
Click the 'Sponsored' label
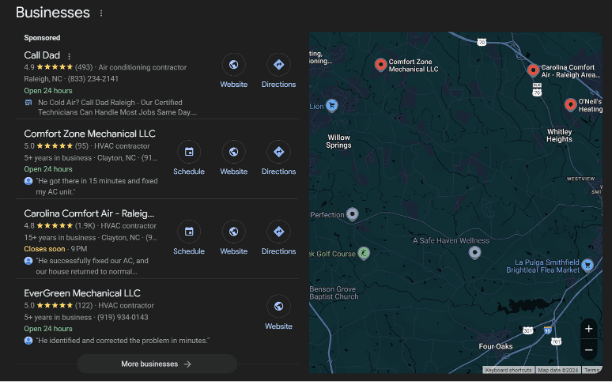42,38
